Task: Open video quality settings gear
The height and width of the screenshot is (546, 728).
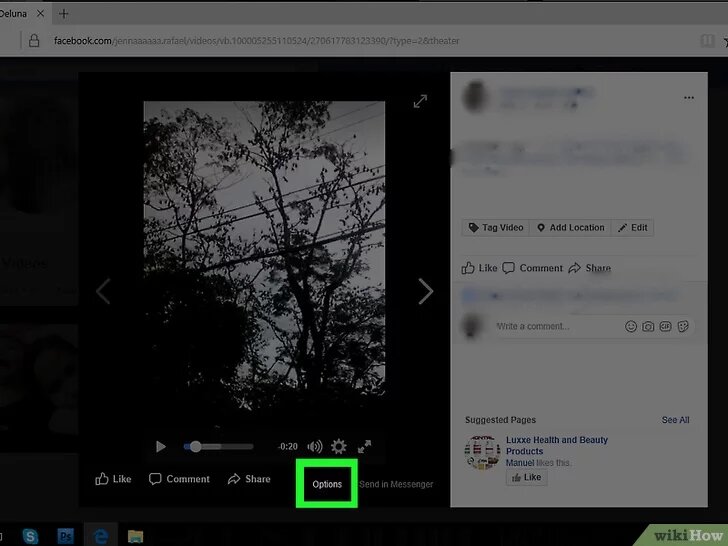Action: pyautogui.click(x=338, y=447)
